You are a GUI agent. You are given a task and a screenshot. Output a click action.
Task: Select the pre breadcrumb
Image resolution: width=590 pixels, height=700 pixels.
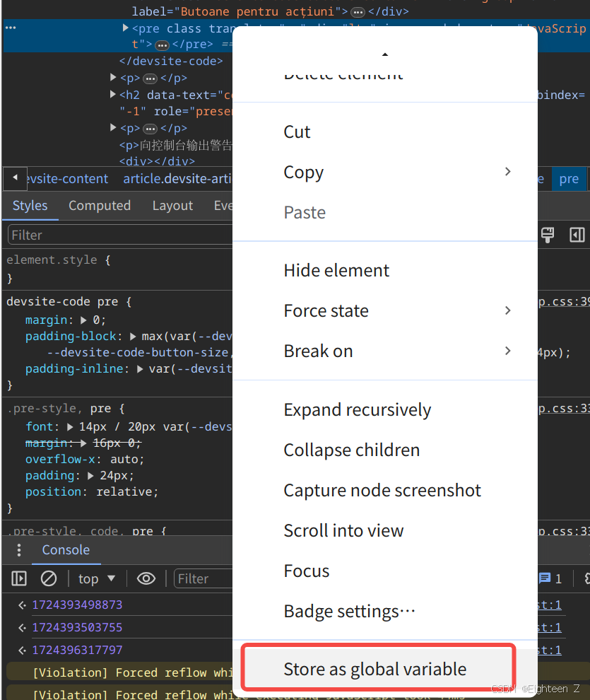tap(569, 179)
